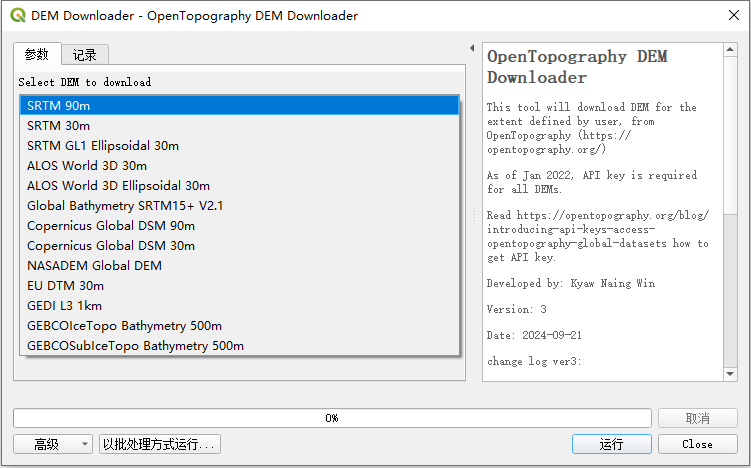
Task: Click the 'Version: 3' text
Action: 516,309
